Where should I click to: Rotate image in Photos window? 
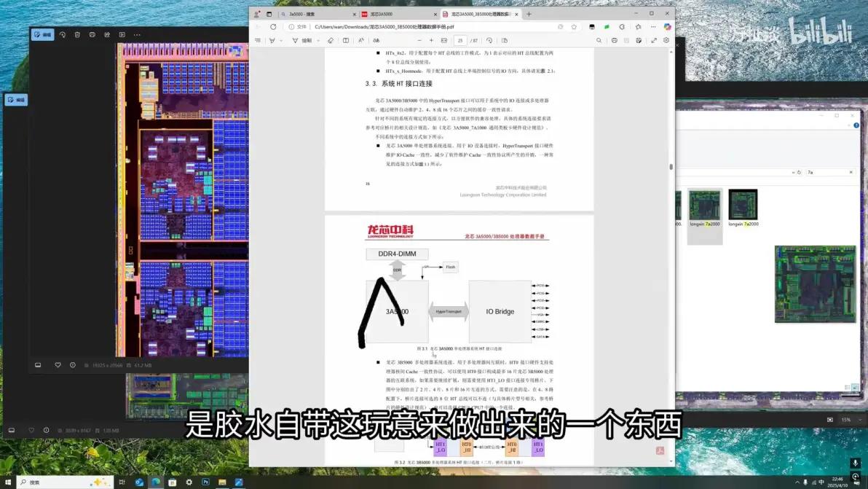pos(63,34)
